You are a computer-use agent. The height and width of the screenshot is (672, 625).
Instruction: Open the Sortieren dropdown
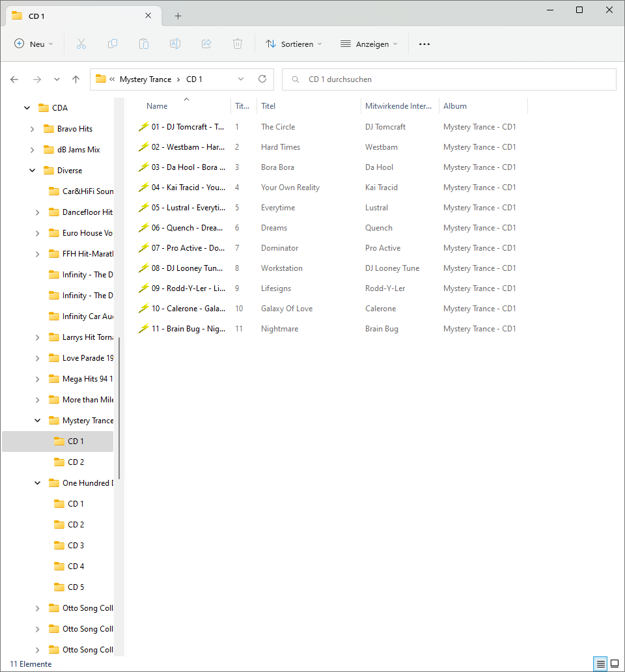tap(294, 44)
